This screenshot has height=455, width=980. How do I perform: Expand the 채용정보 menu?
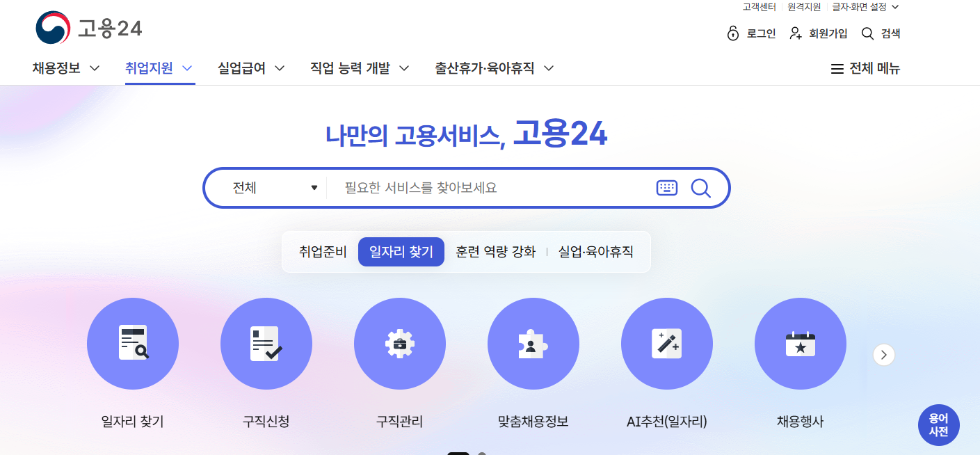(x=66, y=68)
